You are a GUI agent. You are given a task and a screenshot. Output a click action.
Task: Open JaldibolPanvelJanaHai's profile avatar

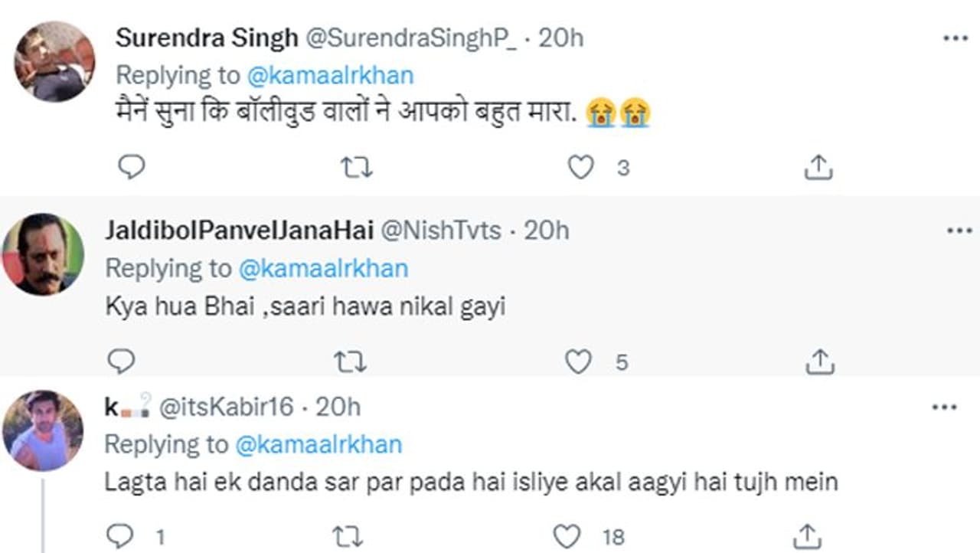click(43, 254)
